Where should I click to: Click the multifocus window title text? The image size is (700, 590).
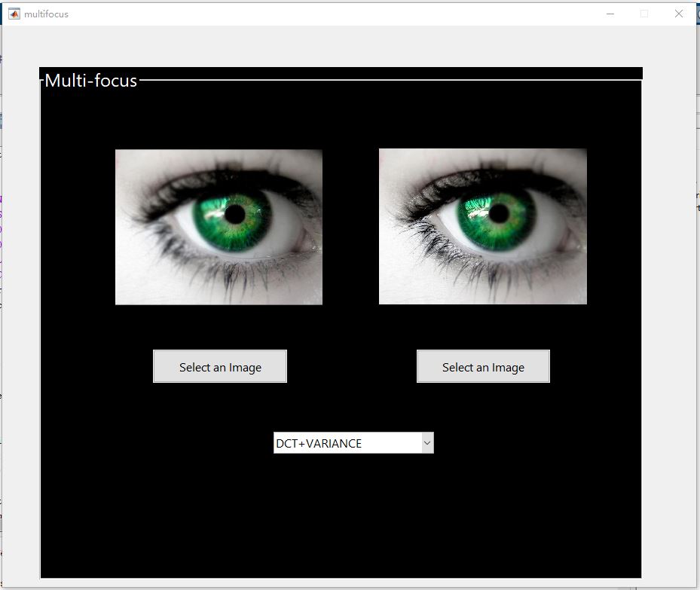47,14
